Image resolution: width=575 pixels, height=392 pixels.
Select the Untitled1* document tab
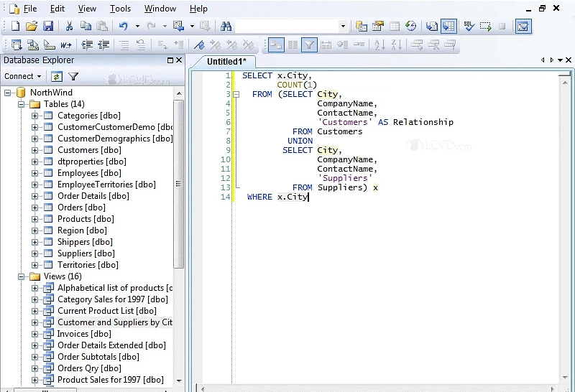(x=226, y=62)
